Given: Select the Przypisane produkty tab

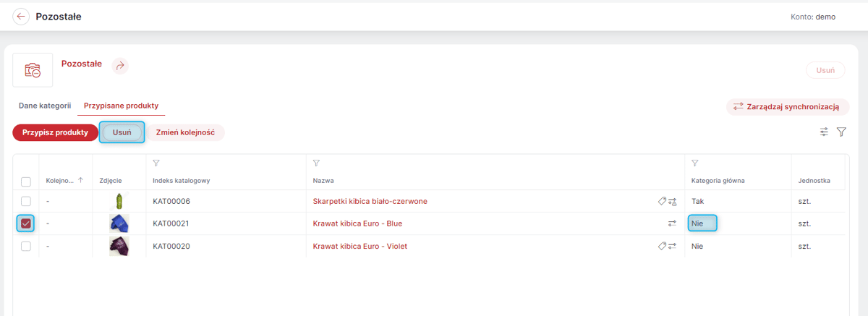Looking at the screenshot, I should [121, 105].
